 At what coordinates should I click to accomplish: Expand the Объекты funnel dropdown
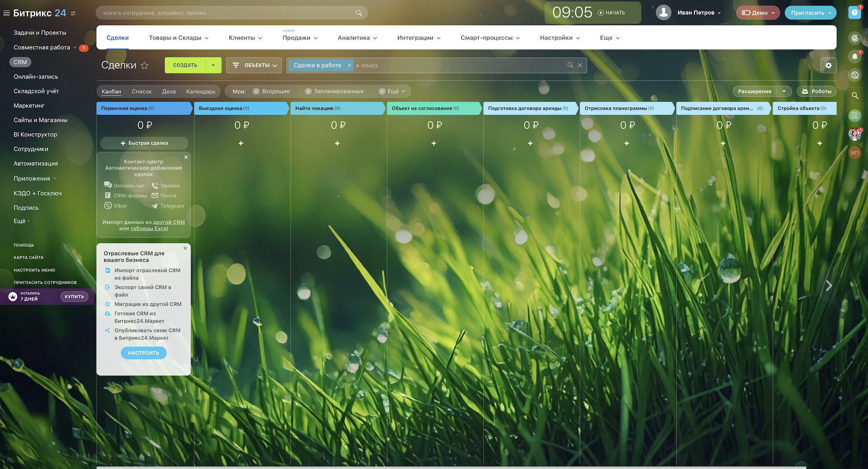tap(254, 65)
